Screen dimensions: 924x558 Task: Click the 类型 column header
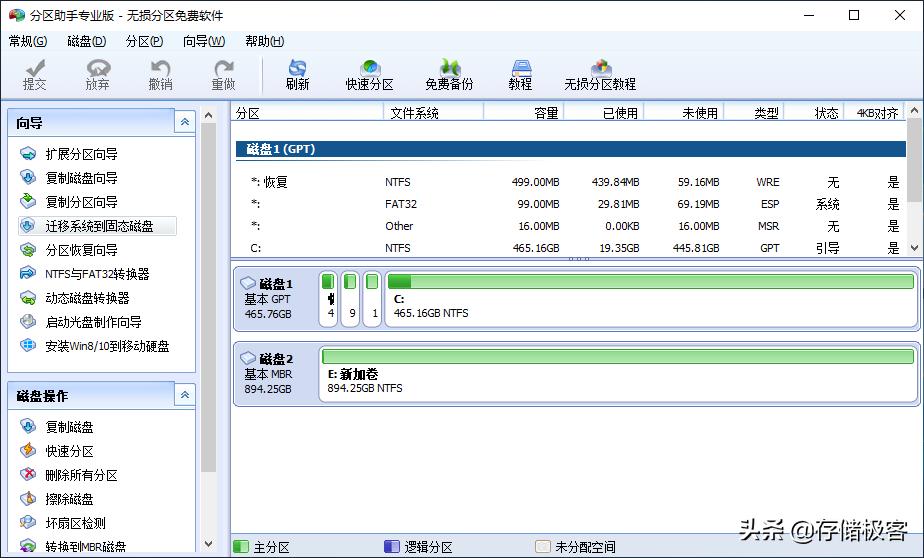coord(754,113)
